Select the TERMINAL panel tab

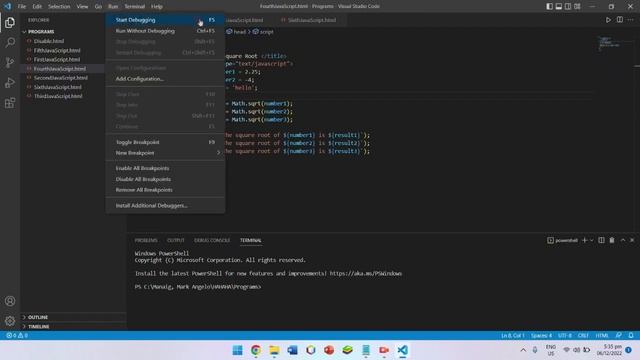[x=251, y=240]
